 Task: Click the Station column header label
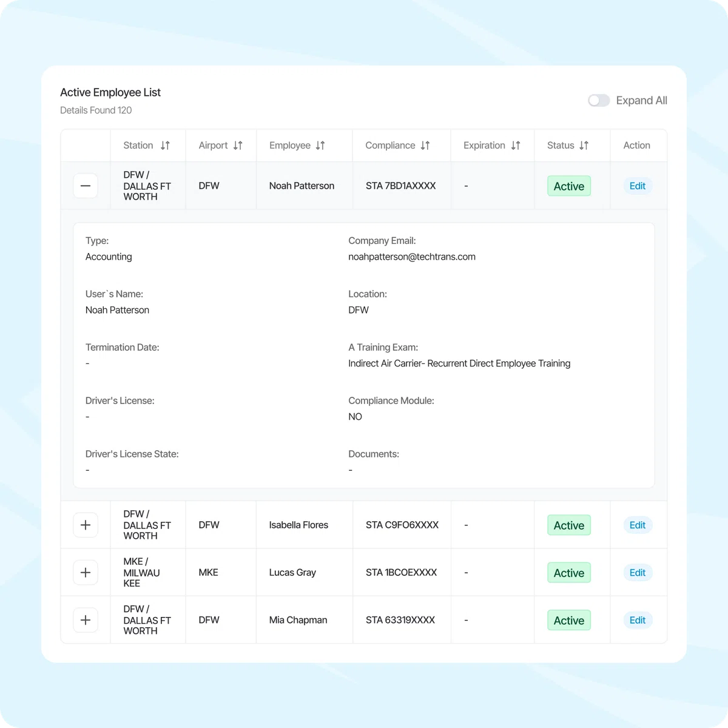(x=138, y=146)
